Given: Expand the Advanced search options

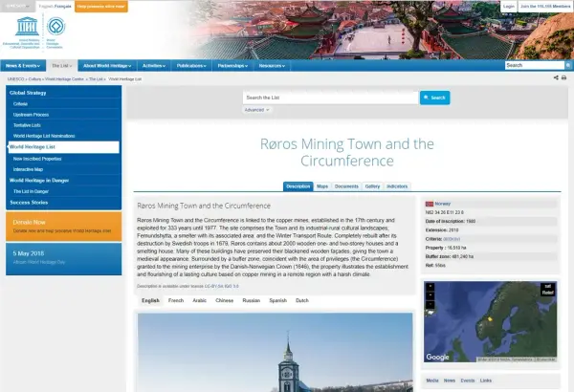Looking at the screenshot, I should 255,110.
